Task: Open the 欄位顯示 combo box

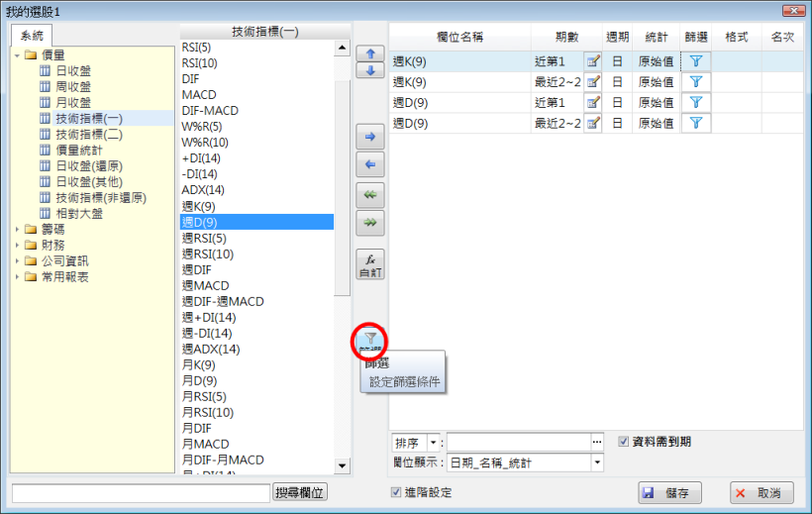Action: [525, 463]
